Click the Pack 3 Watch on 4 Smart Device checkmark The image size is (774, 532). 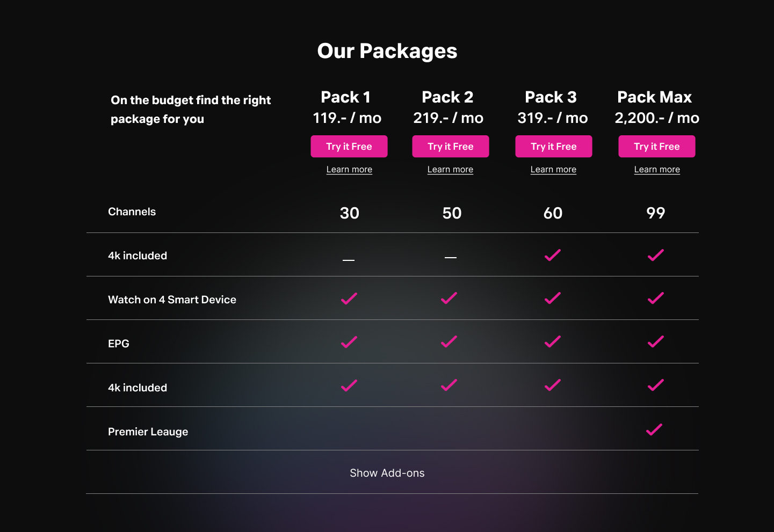(553, 298)
